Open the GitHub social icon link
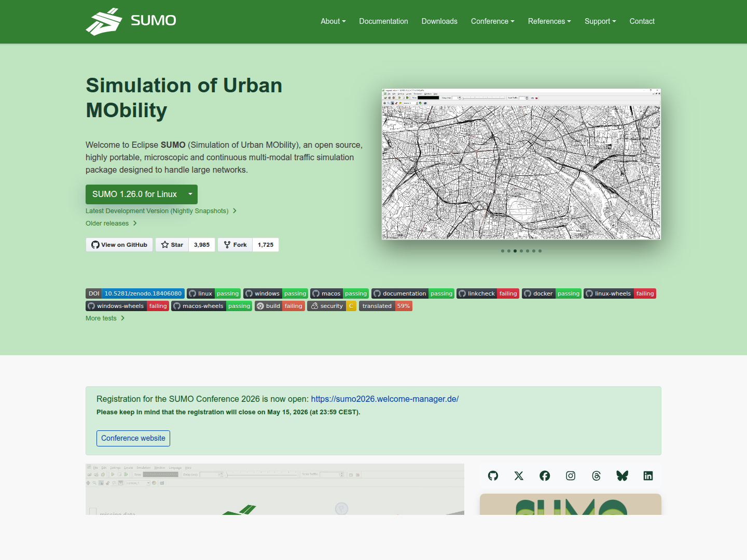 [493, 476]
